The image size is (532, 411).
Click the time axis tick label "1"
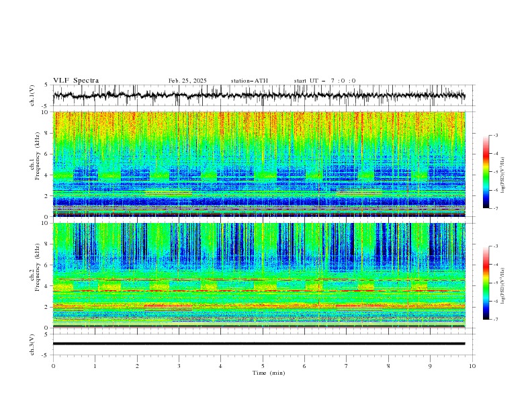(95, 366)
